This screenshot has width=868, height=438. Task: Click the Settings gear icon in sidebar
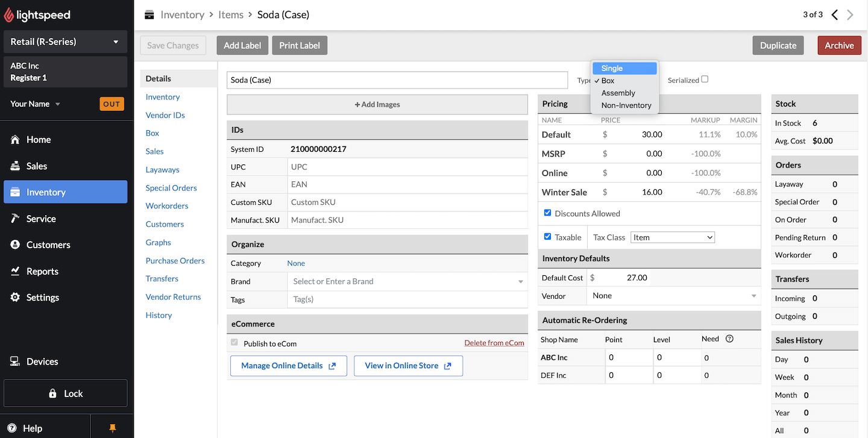[x=15, y=298]
